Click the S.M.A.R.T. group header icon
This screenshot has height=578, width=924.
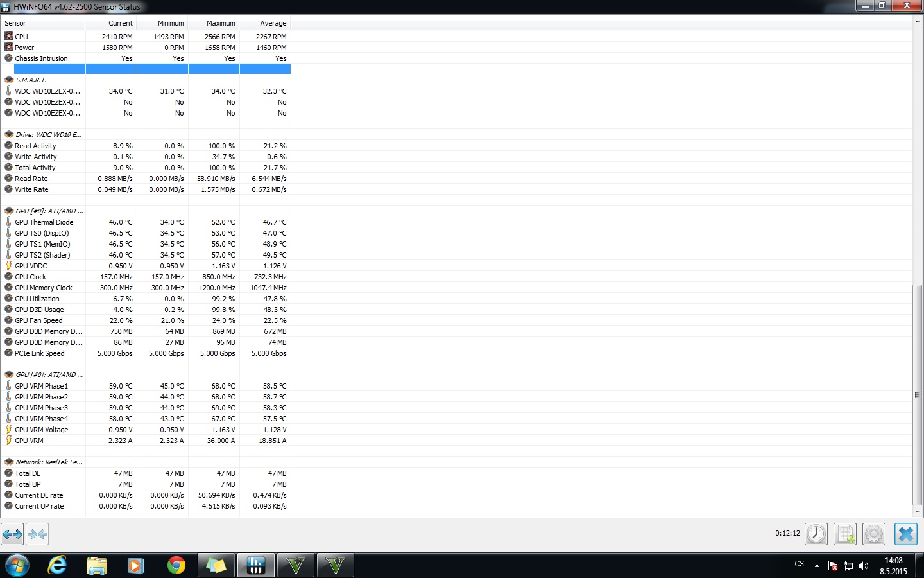click(9, 80)
